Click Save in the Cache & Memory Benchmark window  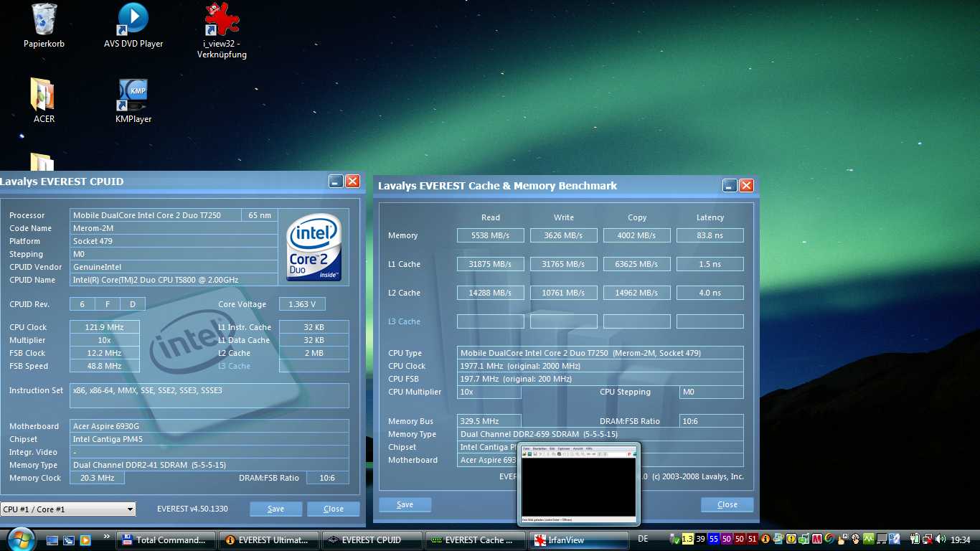click(405, 504)
